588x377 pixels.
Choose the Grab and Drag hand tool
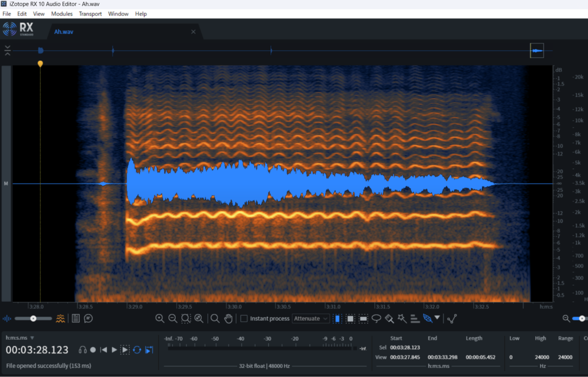tap(228, 318)
